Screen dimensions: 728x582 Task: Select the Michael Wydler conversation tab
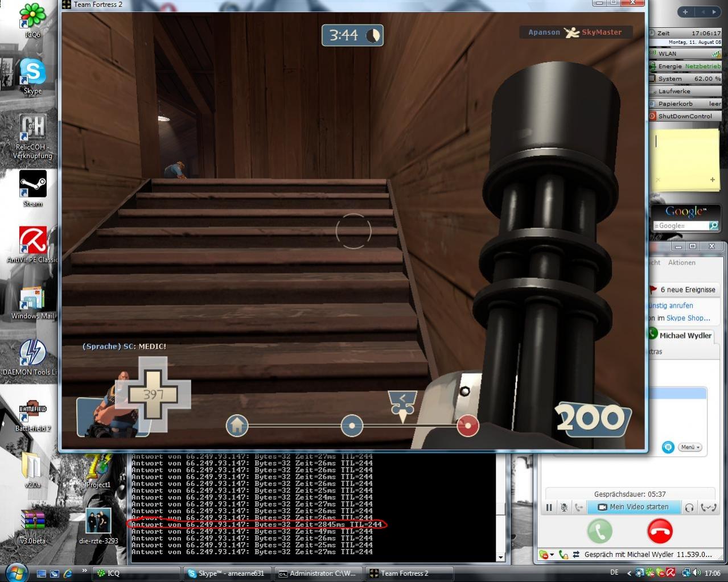click(680, 335)
